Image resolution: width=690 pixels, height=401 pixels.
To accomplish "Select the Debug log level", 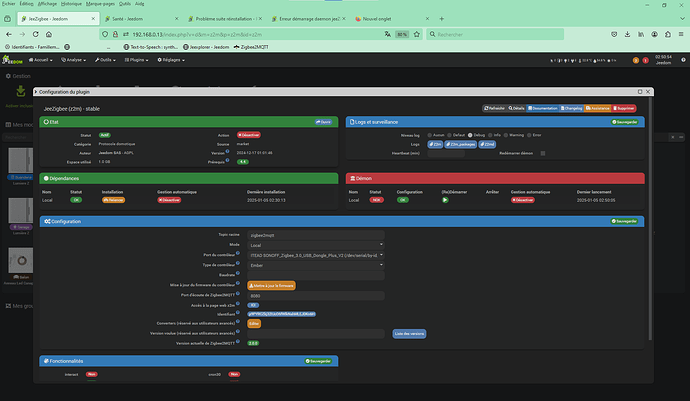I will coord(470,135).
